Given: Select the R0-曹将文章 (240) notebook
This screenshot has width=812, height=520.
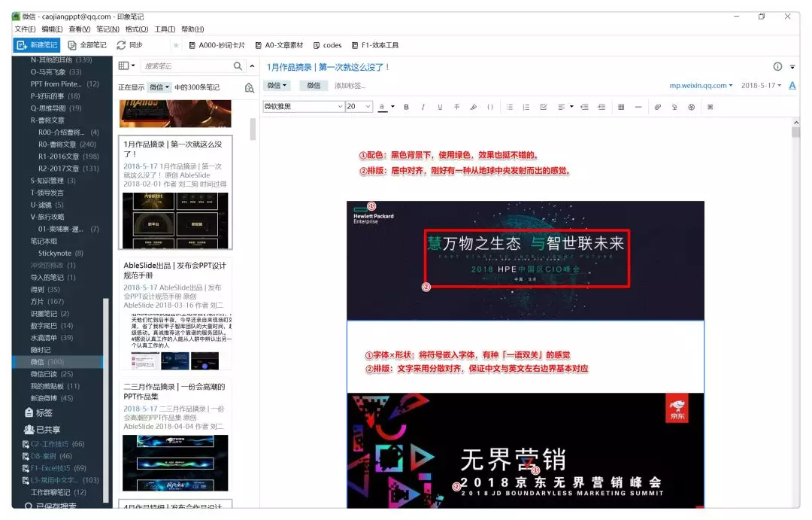Looking at the screenshot, I should point(67,144).
